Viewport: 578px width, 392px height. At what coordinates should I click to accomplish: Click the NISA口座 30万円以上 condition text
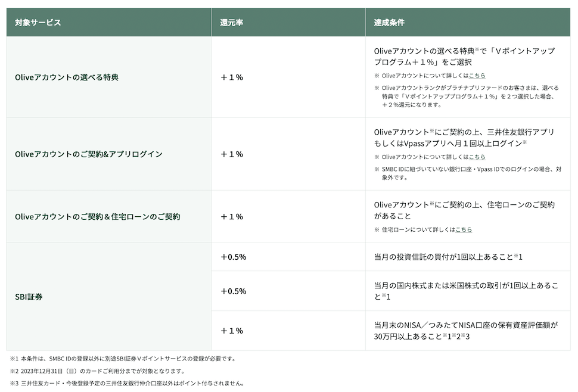[x=466, y=331]
